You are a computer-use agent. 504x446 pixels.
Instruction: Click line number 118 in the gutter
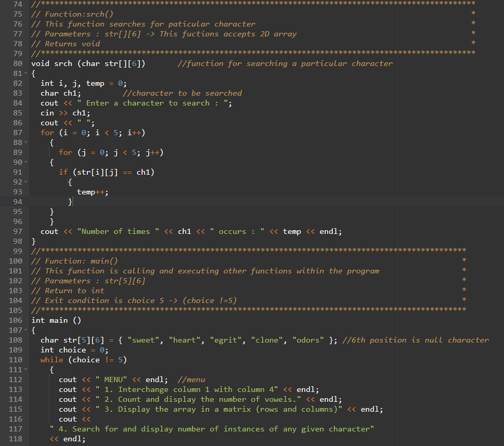(x=16, y=439)
